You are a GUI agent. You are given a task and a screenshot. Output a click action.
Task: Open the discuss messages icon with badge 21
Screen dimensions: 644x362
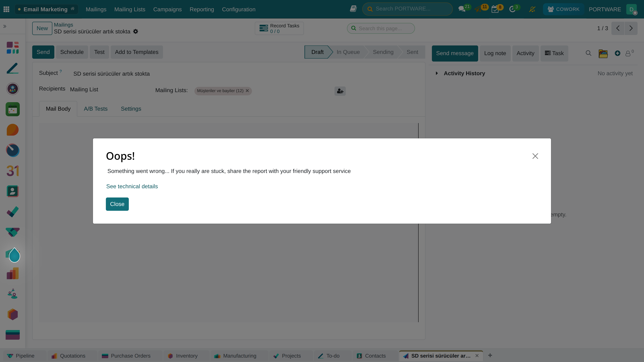(462, 9)
